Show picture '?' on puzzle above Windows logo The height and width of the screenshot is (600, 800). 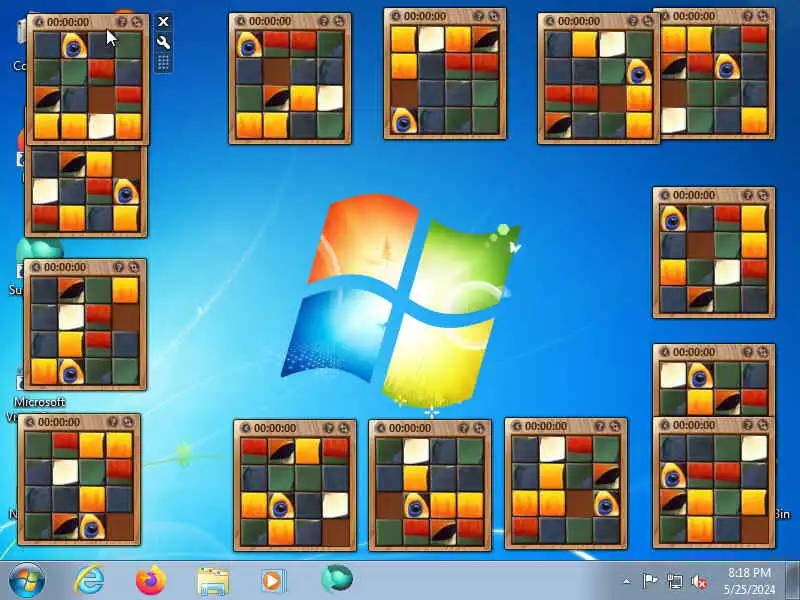click(x=479, y=16)
